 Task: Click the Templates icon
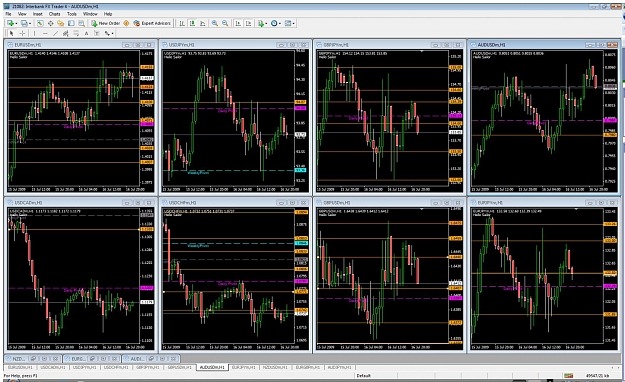[x=288, y=24]
